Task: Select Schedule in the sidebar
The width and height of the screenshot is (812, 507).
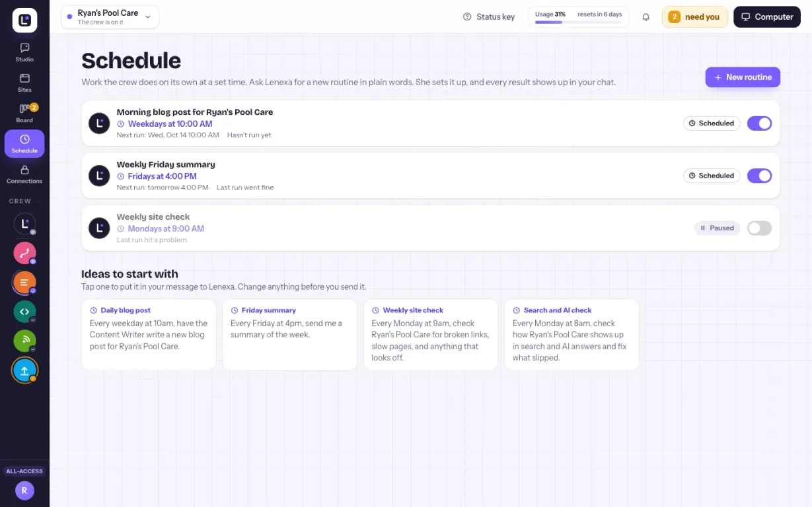Action: [x=24, y=143]
